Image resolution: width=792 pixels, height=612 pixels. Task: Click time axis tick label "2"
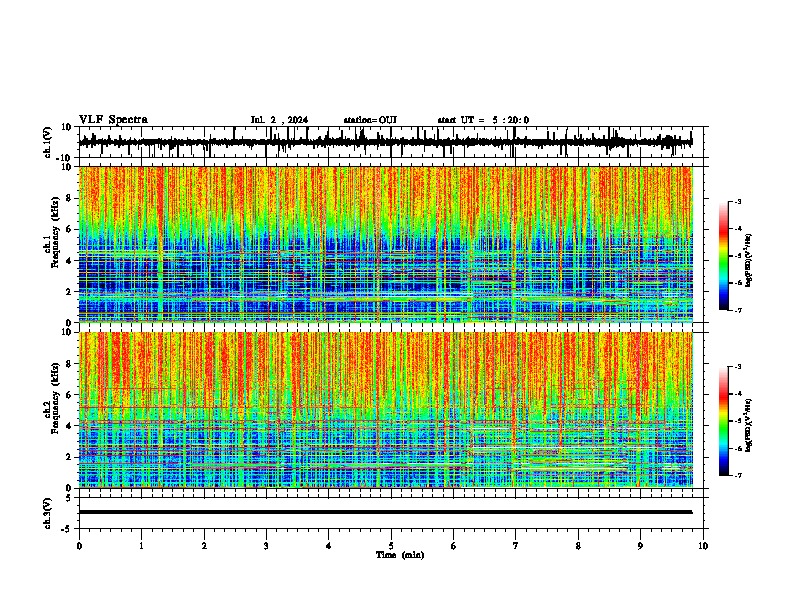click(204, 546)
